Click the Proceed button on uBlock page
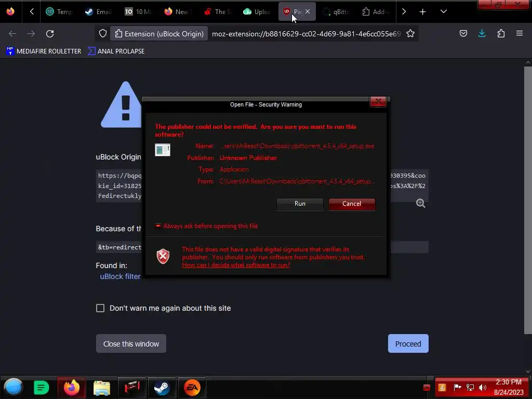Viewport: 532px width, 399px height. coord(408,344)
